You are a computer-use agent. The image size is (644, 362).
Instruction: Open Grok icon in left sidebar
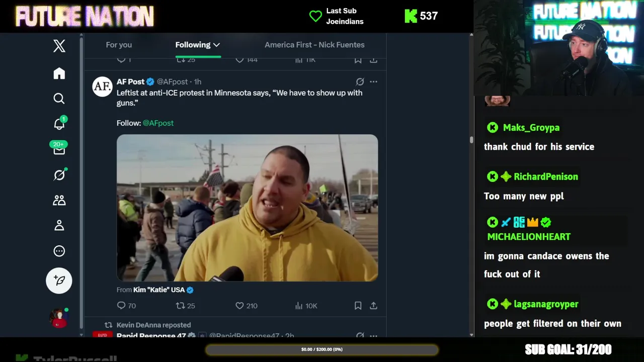click(x=59, y=174)
